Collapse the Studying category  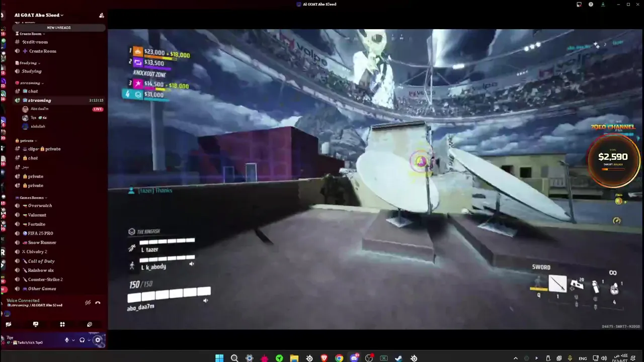pos(28,63)
